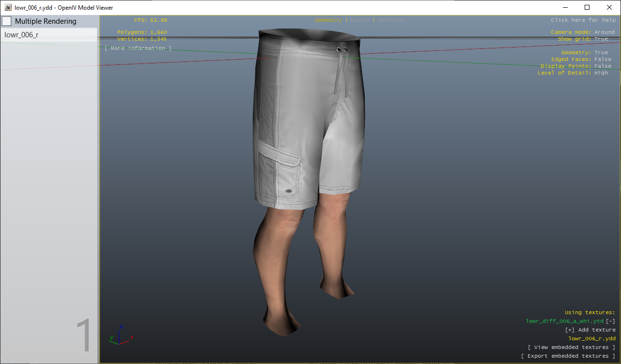
Task: Switch to the Skeleton tab
Action: 390,20
